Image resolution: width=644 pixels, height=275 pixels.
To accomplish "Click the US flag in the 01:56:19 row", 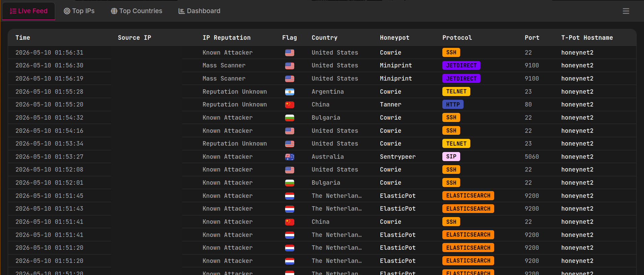I will tap(290, 79).
